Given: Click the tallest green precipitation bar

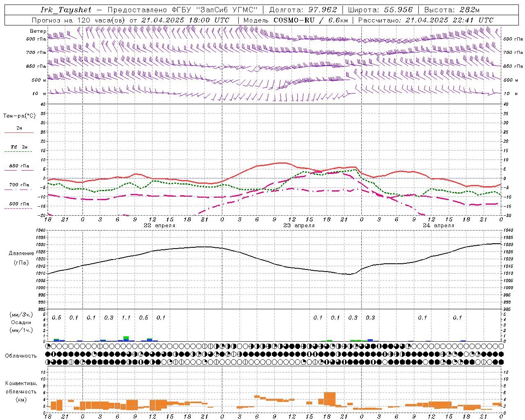Looking at the screenshot, I should pos(126,338).
